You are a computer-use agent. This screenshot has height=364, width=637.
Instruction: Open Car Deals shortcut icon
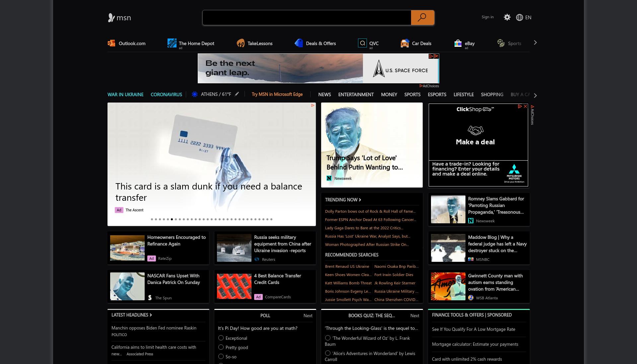405,43
